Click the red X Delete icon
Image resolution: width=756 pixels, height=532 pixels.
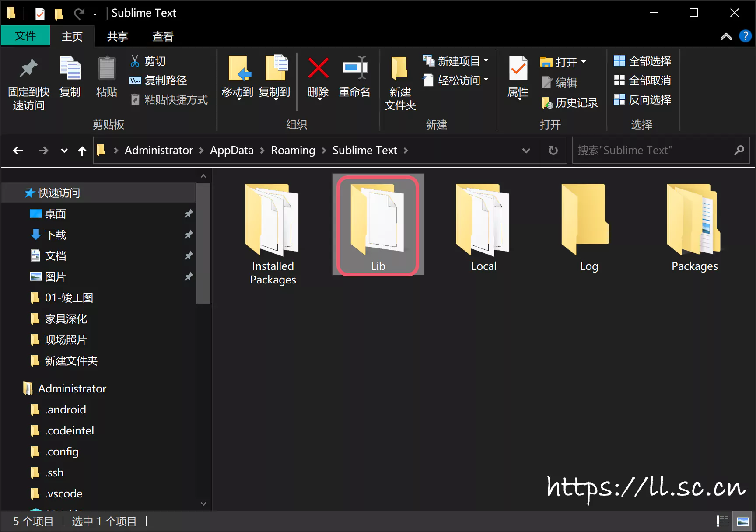(318, 68)
